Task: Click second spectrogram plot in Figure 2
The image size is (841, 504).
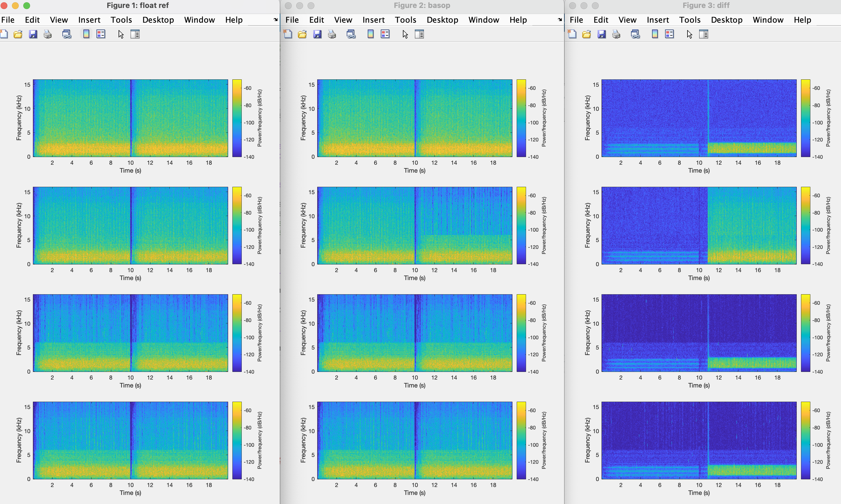Action: pyautogui.click(x=414, y=226)
